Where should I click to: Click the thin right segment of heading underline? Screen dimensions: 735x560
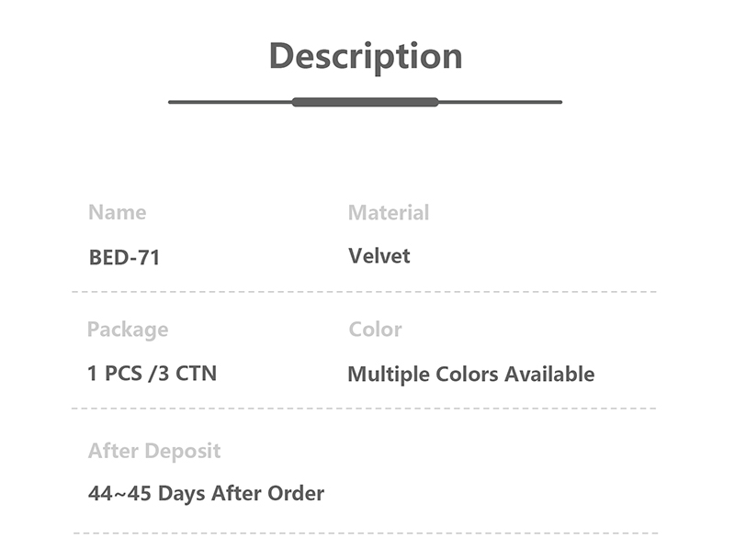[500, 102]
